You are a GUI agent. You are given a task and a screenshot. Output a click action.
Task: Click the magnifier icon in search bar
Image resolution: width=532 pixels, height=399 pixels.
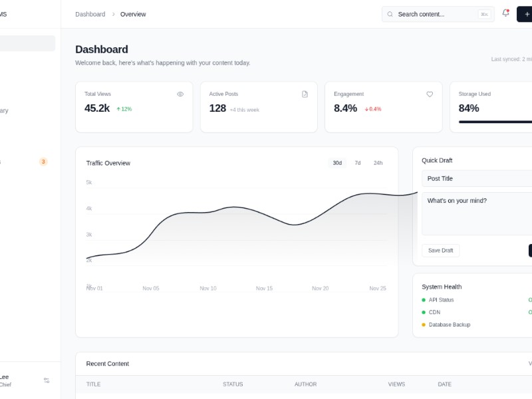390,14
